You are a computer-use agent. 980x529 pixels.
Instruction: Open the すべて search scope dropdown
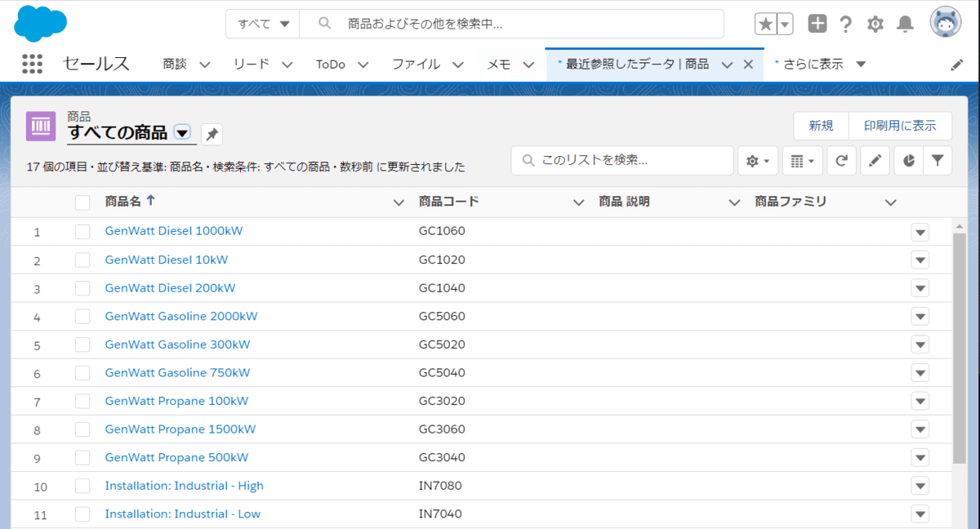263,24
